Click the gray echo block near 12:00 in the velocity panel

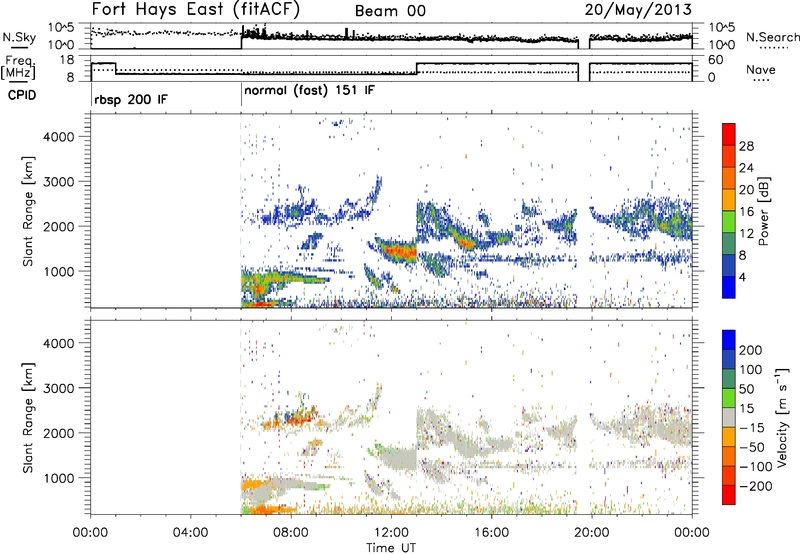(x=398, y=457)
